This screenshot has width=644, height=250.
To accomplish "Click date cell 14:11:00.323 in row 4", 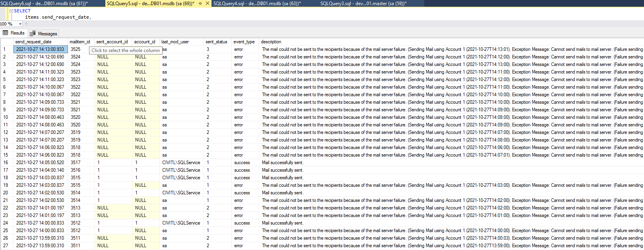I will 41,72.
